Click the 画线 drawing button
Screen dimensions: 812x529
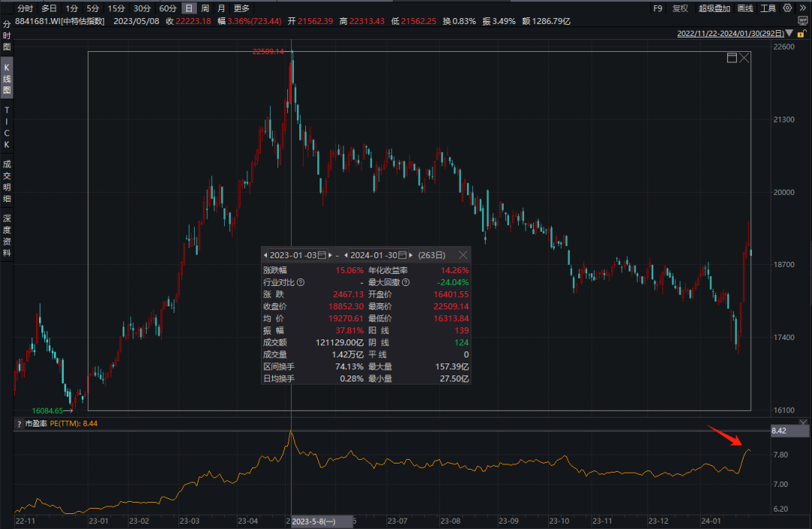tap(745, 8)
